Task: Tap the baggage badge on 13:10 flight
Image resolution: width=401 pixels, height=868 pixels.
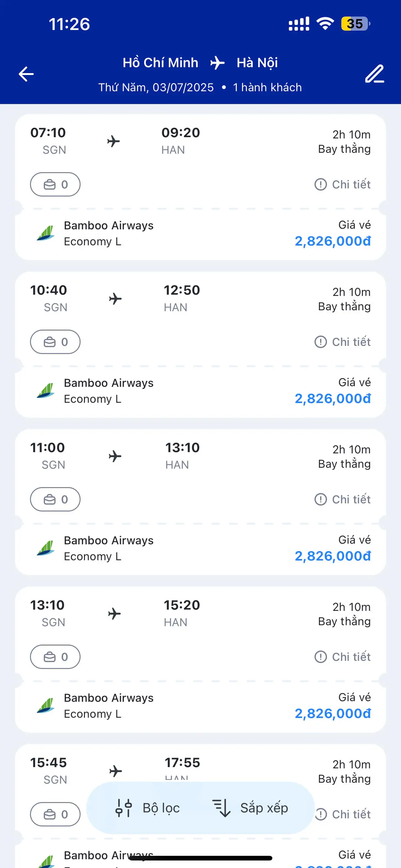Action: coord(55,656)
